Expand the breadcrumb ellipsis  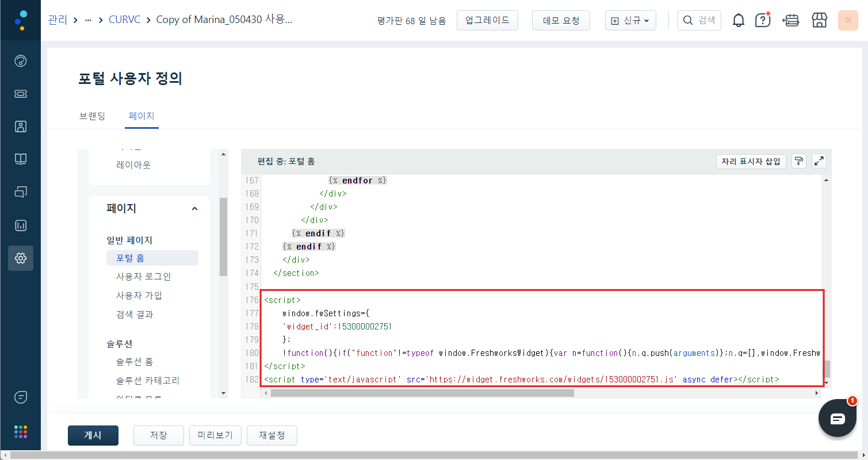pos(88,20)
